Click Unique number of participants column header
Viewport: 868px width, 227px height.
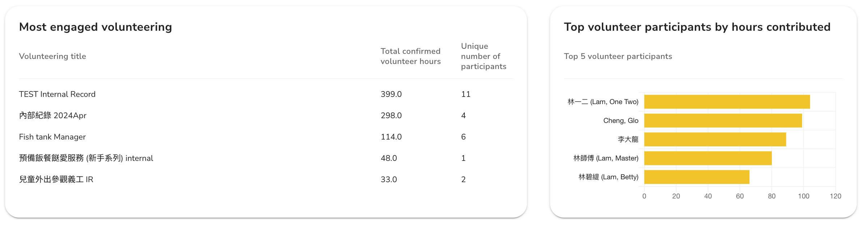pos(484,56)
